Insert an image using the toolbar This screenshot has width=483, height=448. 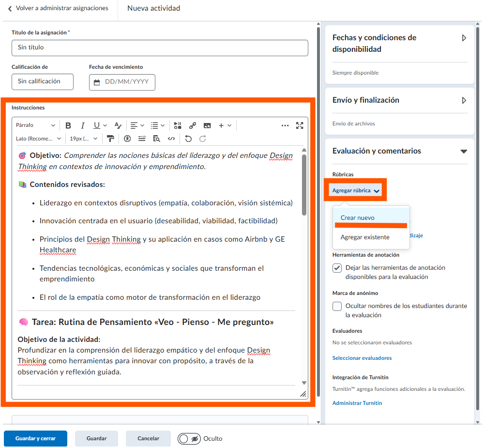pos(207,125)
